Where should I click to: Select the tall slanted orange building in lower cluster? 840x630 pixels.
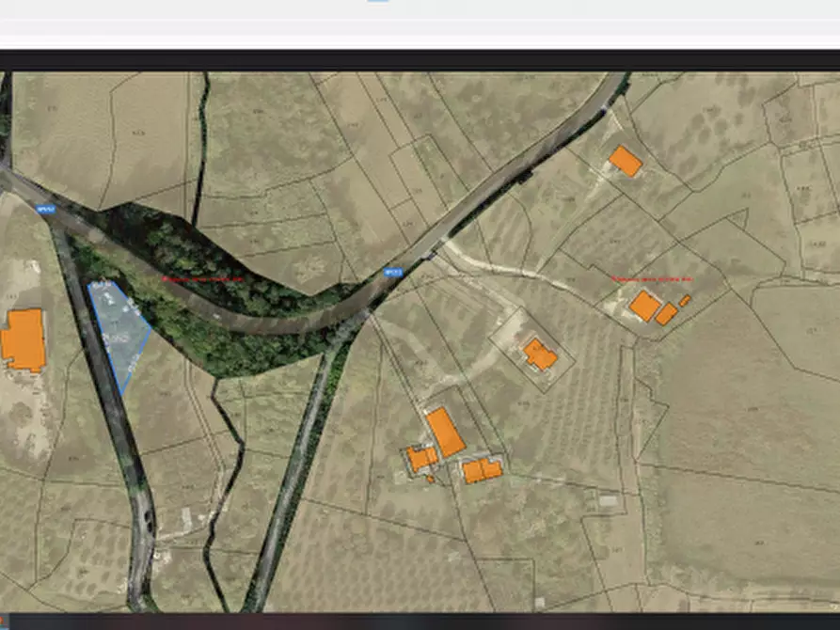(445, 432)
